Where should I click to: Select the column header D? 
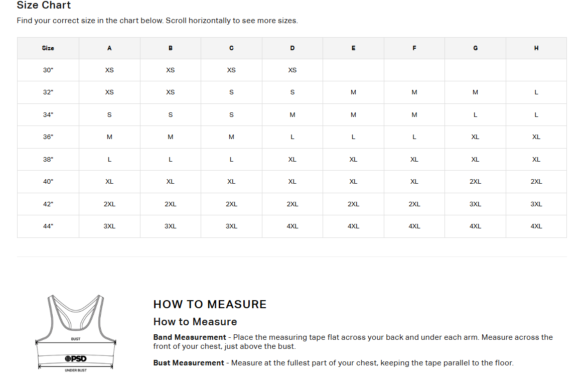point(292,48)
